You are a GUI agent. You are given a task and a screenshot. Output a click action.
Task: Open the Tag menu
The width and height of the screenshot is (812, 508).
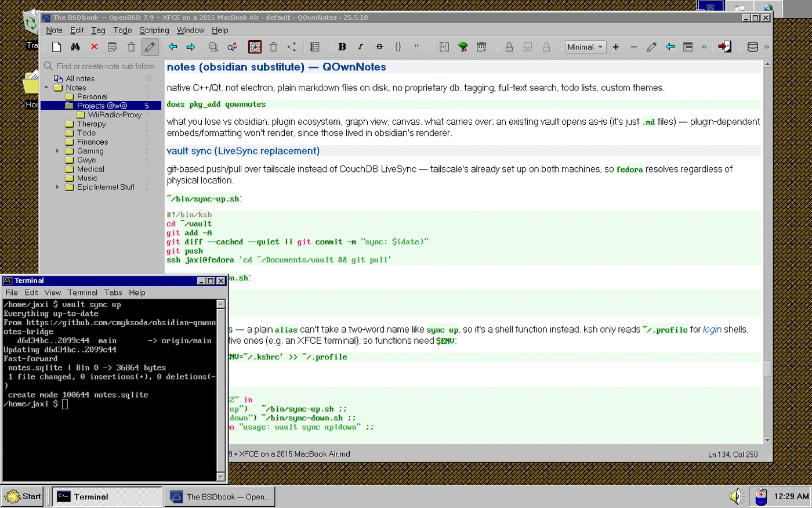pos(98,30)
